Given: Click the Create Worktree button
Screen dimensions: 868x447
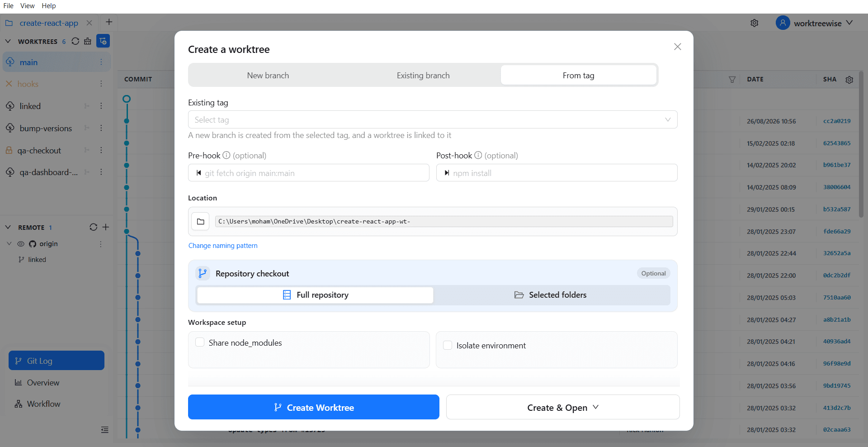Looking at the screenshot, I should click(x=314, y=407).
